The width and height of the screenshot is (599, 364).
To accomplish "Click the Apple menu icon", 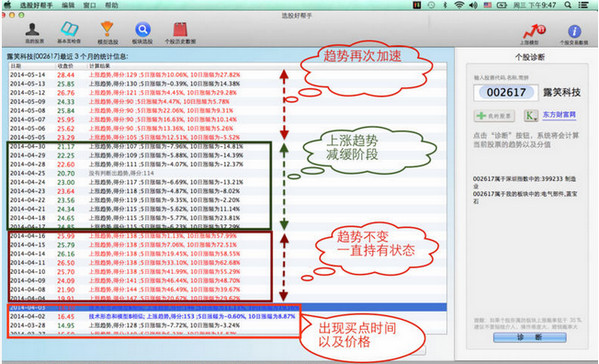I will tap(8, 5).
